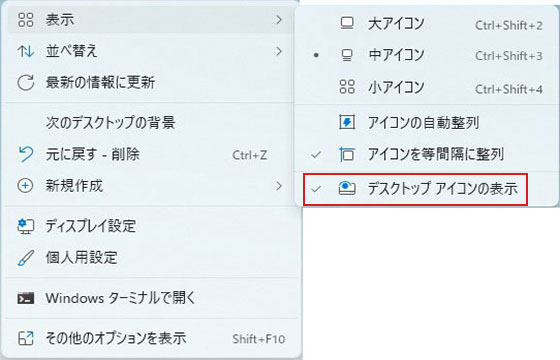Click the refresh icon beside 最新の情報に更新
Screen dimensions: 560x360
tap(26, 83)
